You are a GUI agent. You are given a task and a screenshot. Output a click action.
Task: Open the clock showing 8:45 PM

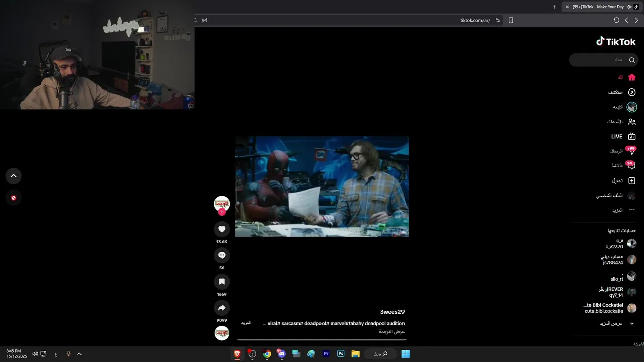pos(14,353)
